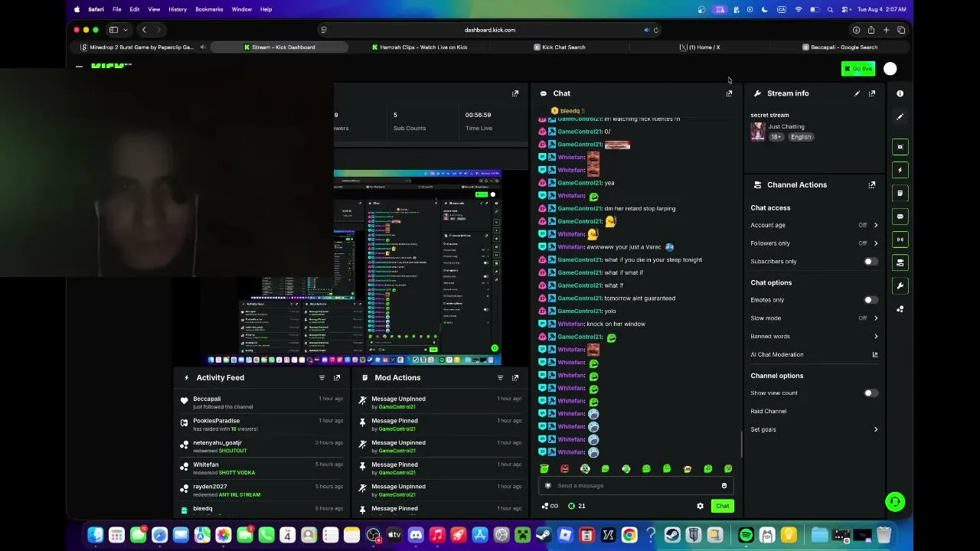Toggle the Emotes only switch
This screenshot has width=980, height=551.
(x=869, y=300)
